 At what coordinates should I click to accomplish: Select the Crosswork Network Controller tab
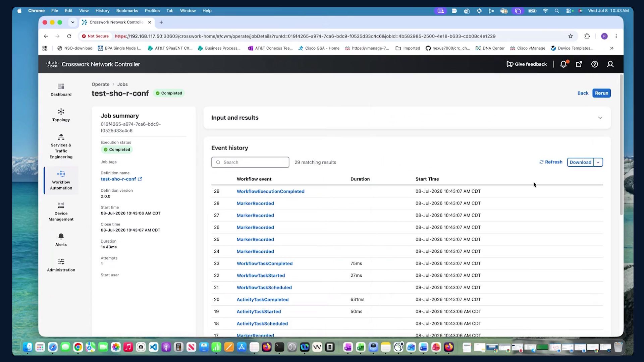(116, 22)
